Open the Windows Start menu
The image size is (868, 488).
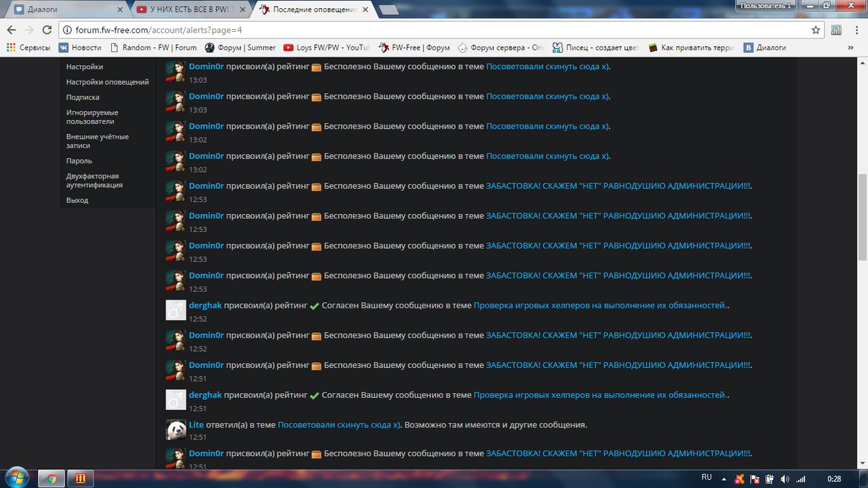pos(15,478)
